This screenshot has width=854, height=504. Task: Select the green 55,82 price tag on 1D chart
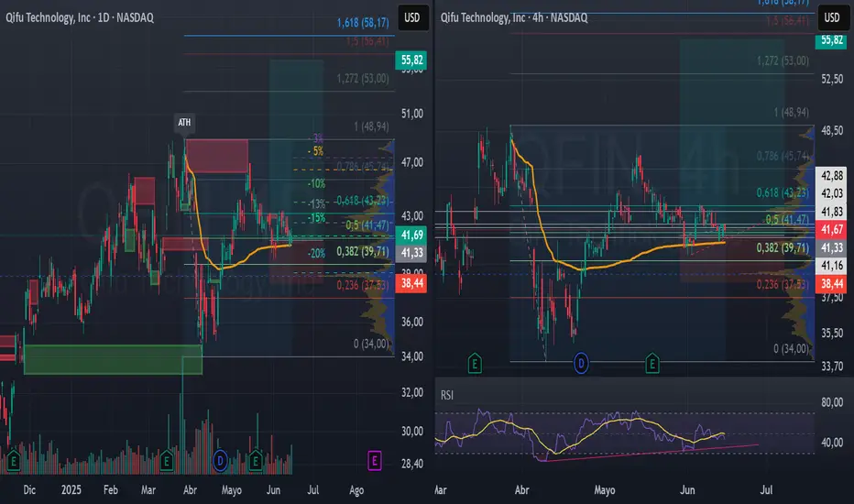[x=411, y=60]
